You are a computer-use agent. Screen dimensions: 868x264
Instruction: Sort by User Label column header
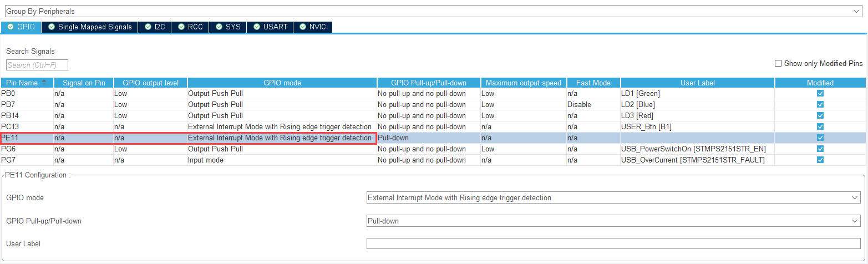(x=697, y=83)
